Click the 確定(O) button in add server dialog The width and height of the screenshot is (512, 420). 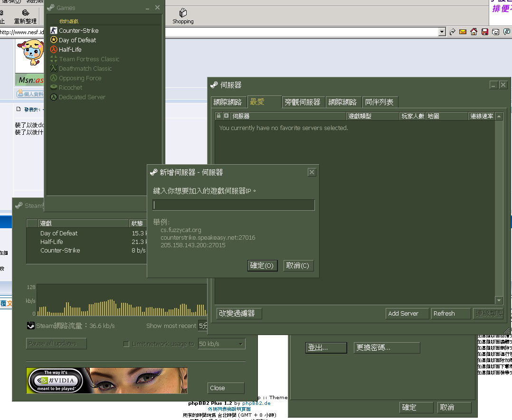pos(262,266)
